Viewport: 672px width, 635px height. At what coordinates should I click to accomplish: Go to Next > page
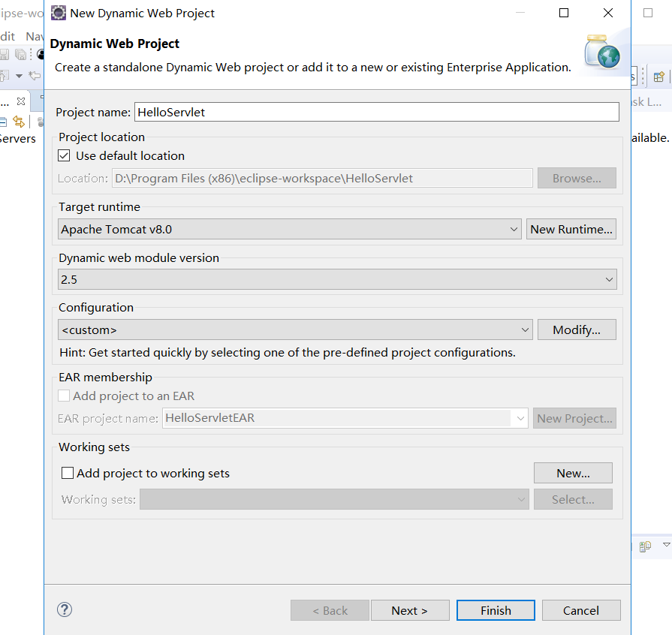[x=410, y=610]
